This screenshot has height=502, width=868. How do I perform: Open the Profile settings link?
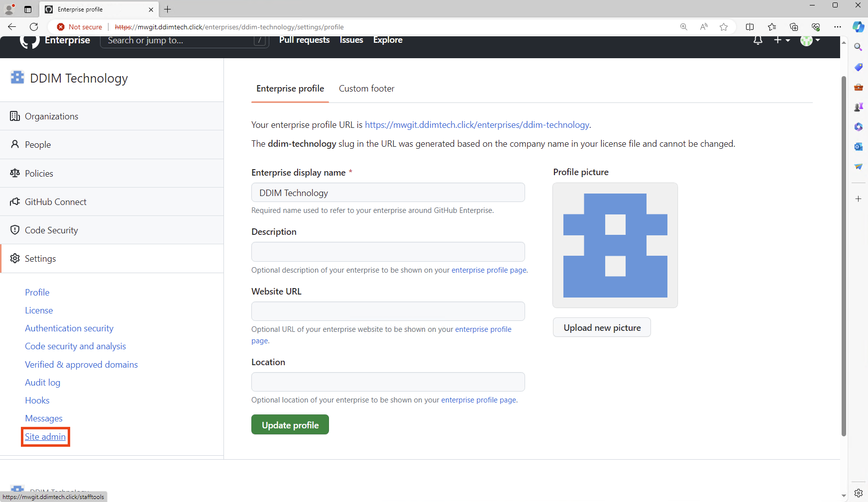click(x=37, y=292)
